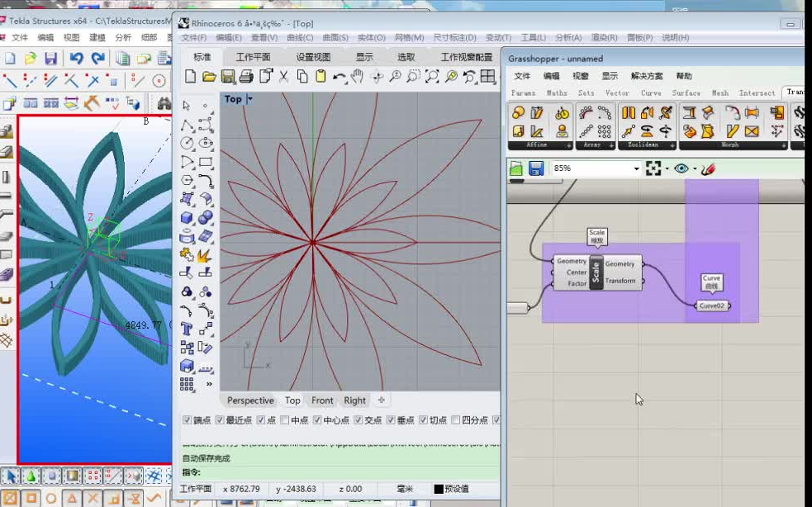Activate the Perspective viewport tab
Screen dimensions: 812x507
tap(249, 400)
